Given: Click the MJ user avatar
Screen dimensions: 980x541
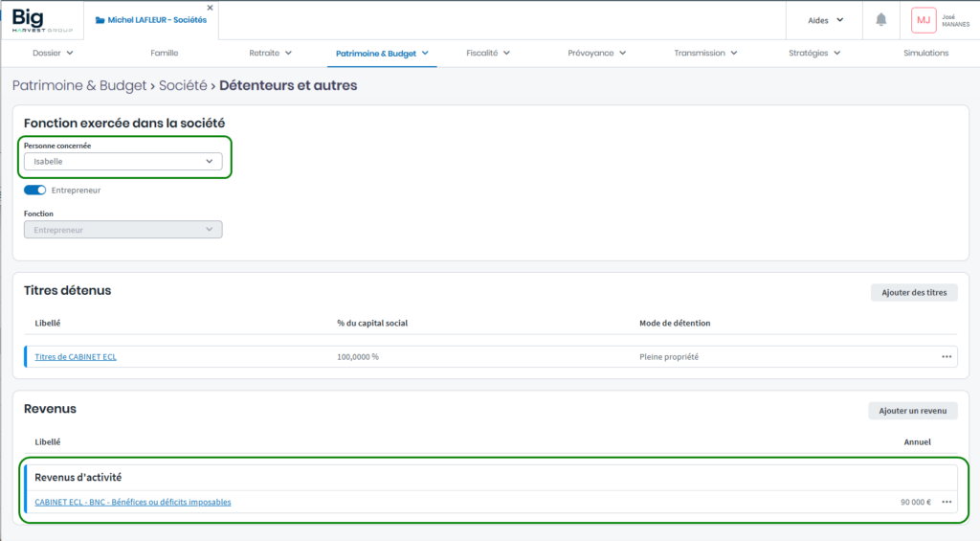Looking at the screenshot, I should [923, 20].
